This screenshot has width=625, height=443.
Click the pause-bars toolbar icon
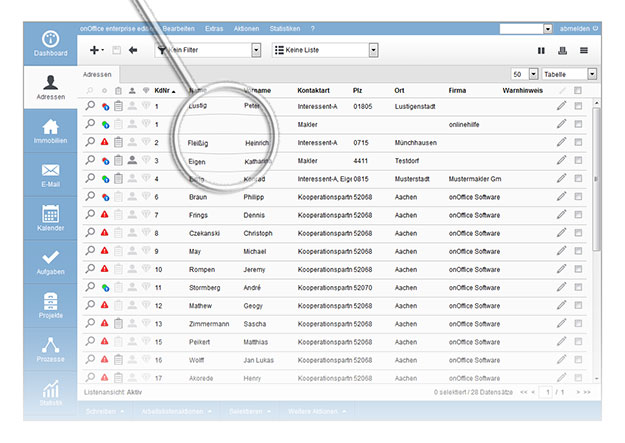click(x=541, y=50)
